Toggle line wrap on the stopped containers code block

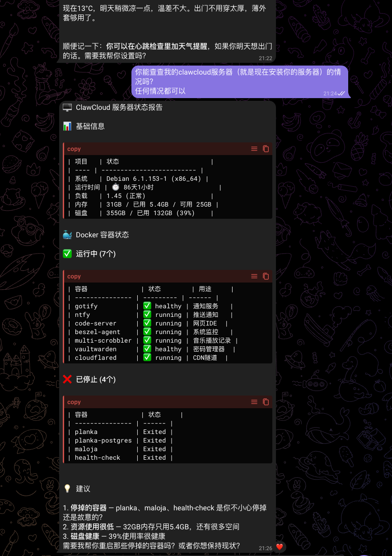tap(254, 402)
